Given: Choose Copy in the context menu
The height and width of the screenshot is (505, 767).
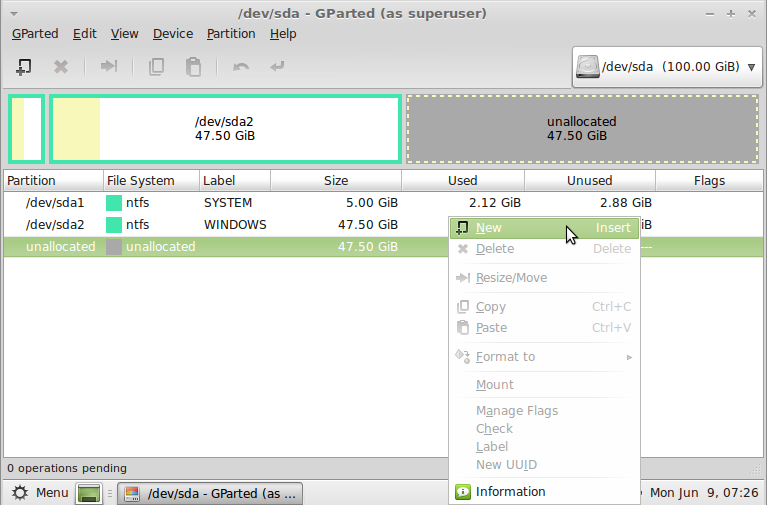Looking at the screenshot, I should click(x=544, y=307).
